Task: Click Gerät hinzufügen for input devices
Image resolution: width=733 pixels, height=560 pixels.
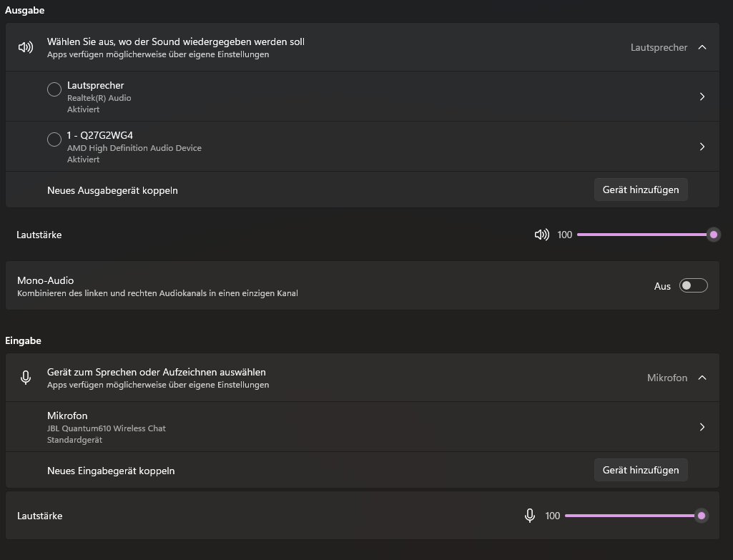Action: pos(640,470)
